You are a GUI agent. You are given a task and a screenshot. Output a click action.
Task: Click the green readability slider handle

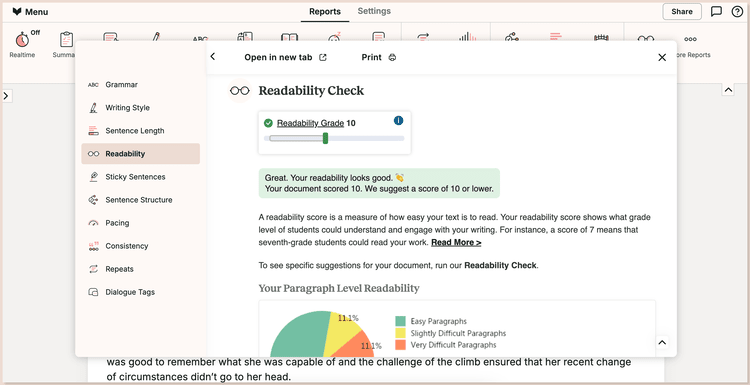pyautogui.click(x=325, y=138)
